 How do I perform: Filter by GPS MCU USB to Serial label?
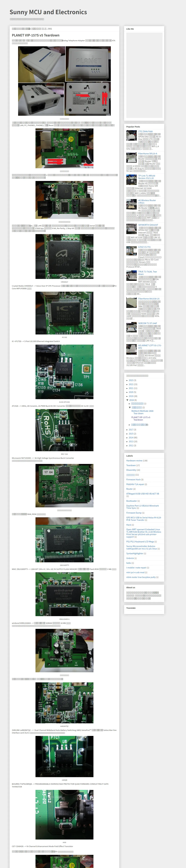pos(143,519)
